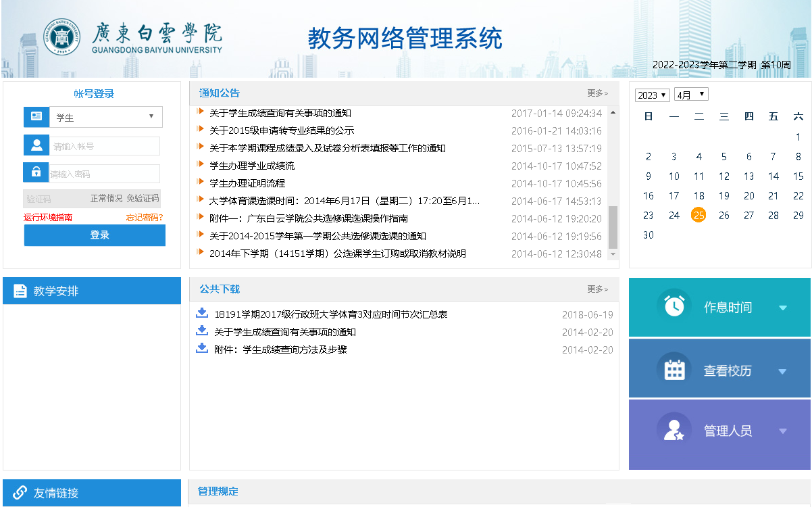Click the alarm clock icon for 作息时间
This screenshot has height=507, width=812.
674,307
